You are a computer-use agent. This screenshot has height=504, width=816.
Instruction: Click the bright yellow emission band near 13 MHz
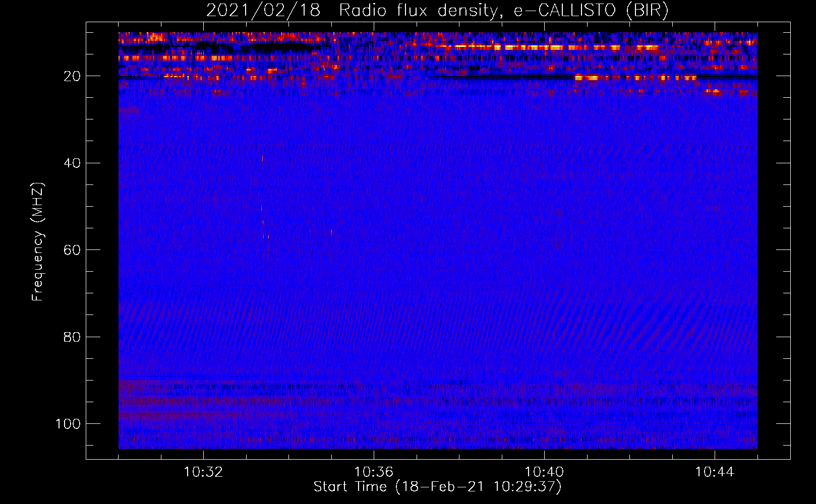pyautogui.click(x=547, y=47)
